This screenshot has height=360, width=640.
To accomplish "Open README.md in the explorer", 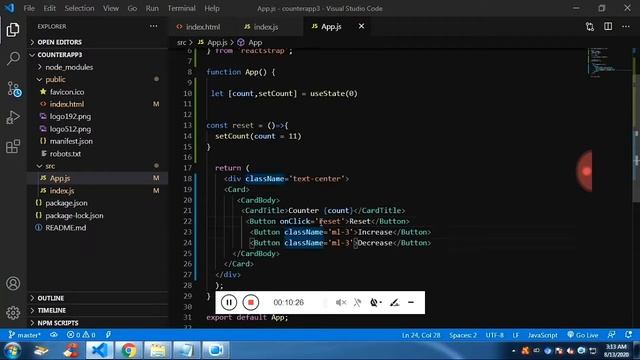I will [98, 228].
